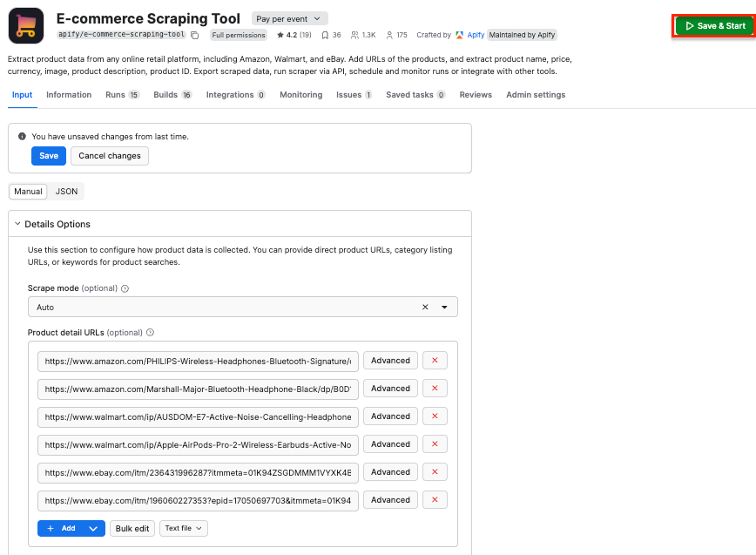The height and width of the screenshot is (555, 756).
Task: Click the star rating icon
Action: (x=280, y=35)
